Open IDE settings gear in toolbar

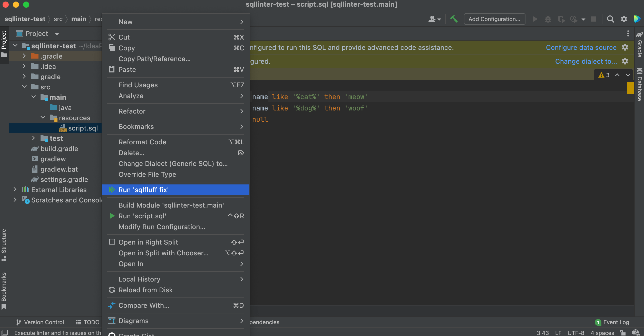pos(624,19)
